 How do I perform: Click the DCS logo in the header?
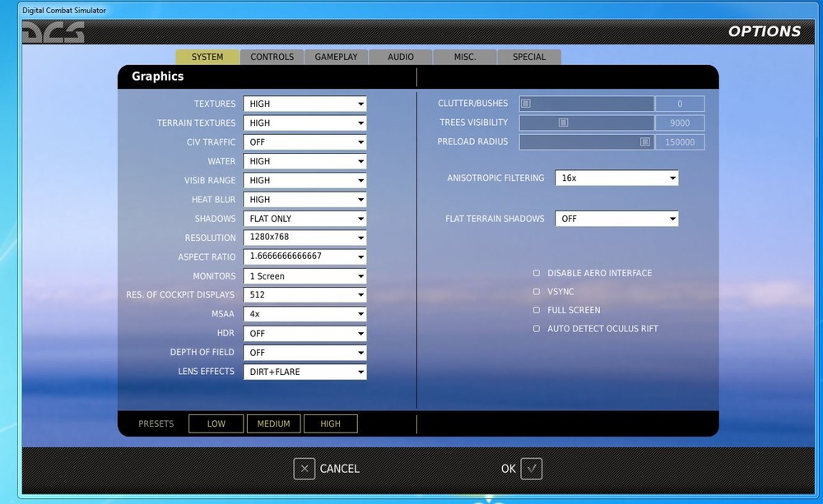coord(53,33)
